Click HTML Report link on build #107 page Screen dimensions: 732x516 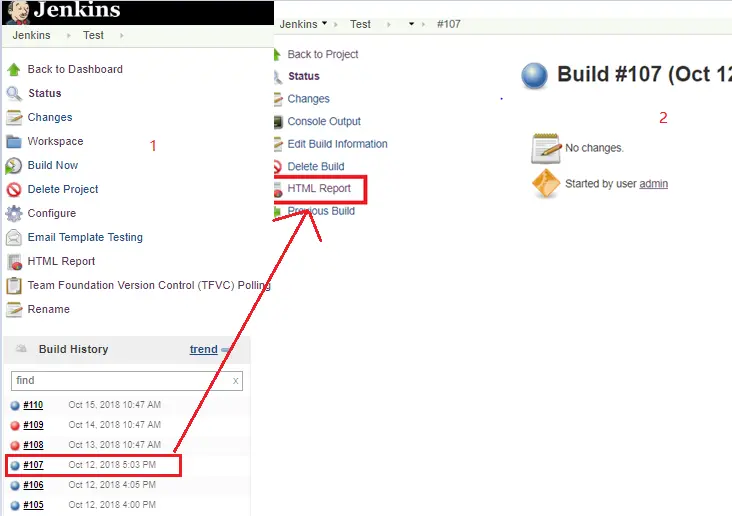click(319, 188)
